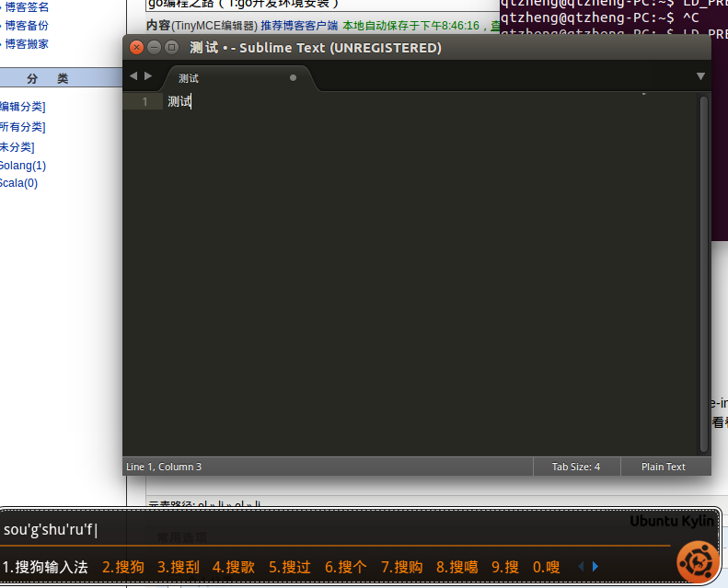
Task: Minimize the Sublime Text window
Action: [x=154, y=48]
